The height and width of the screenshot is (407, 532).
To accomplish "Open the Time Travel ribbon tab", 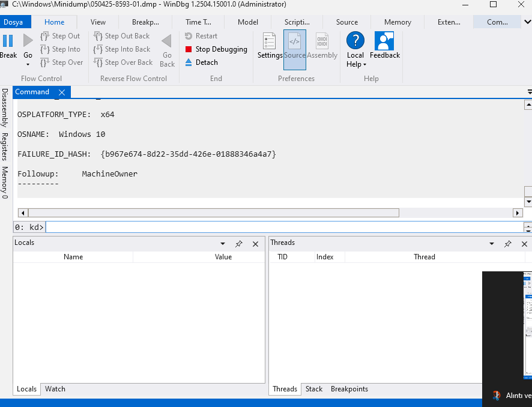I will pos(198,22).
